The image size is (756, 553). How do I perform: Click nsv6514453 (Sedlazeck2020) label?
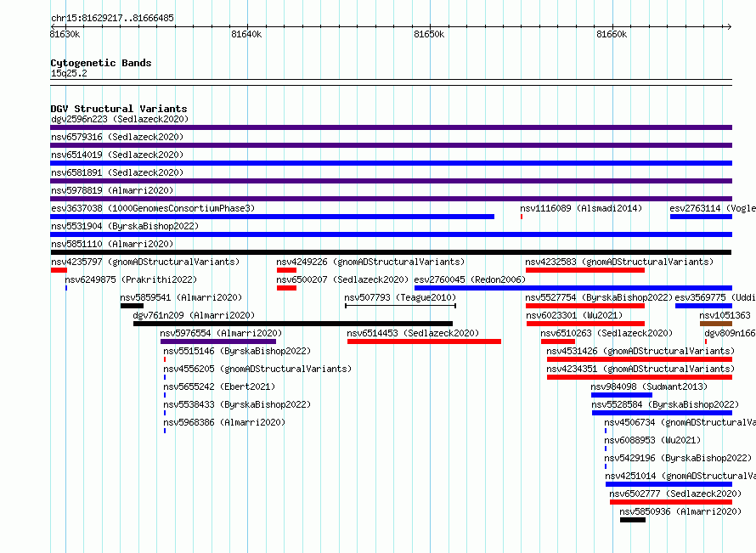pos(413,333)
